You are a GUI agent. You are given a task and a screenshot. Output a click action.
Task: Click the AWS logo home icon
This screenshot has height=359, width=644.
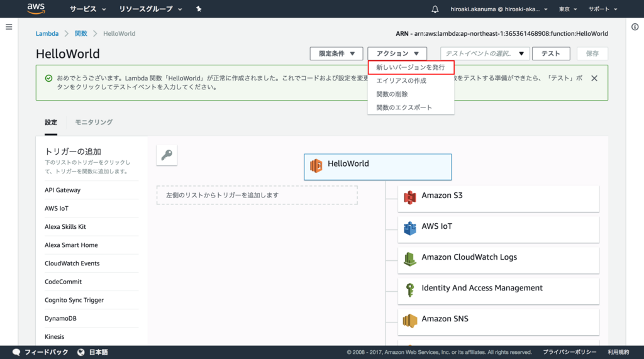(x=36, y=9)
